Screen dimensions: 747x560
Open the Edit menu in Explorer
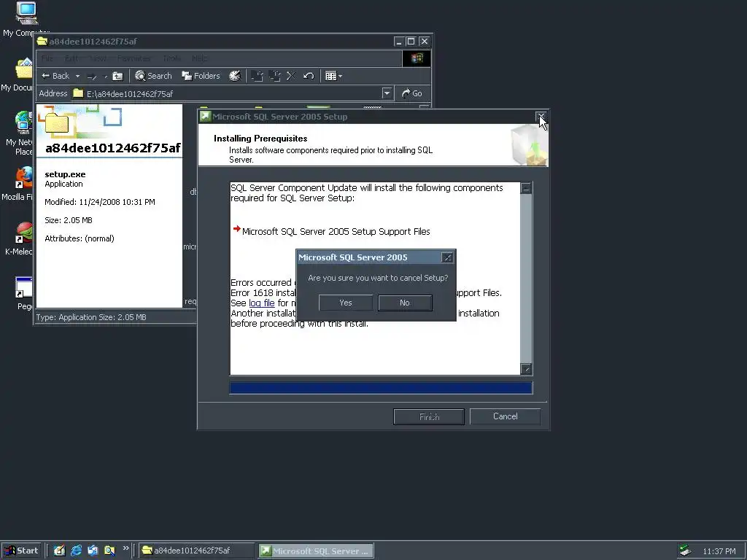pos(71,58)
